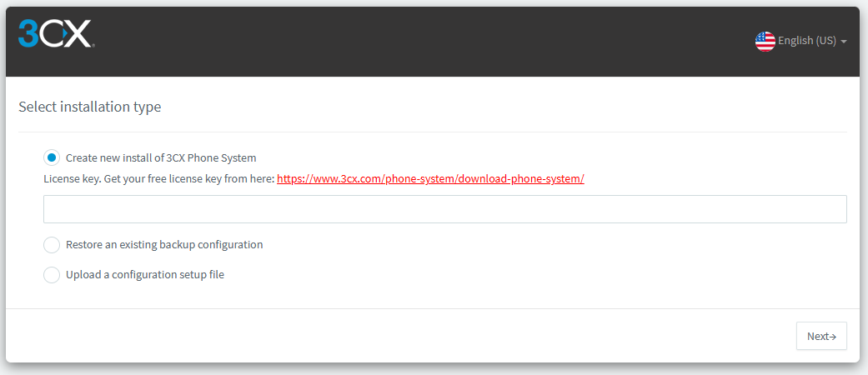Click the white CX letters in the logo

click(x=65, y=33)
